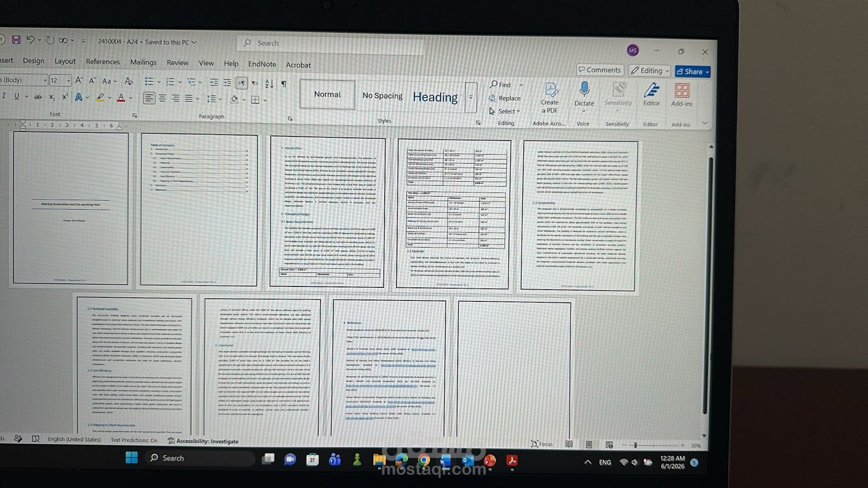Open the font color red A button
Screen dimensions: 868x488
pos(121,98)
